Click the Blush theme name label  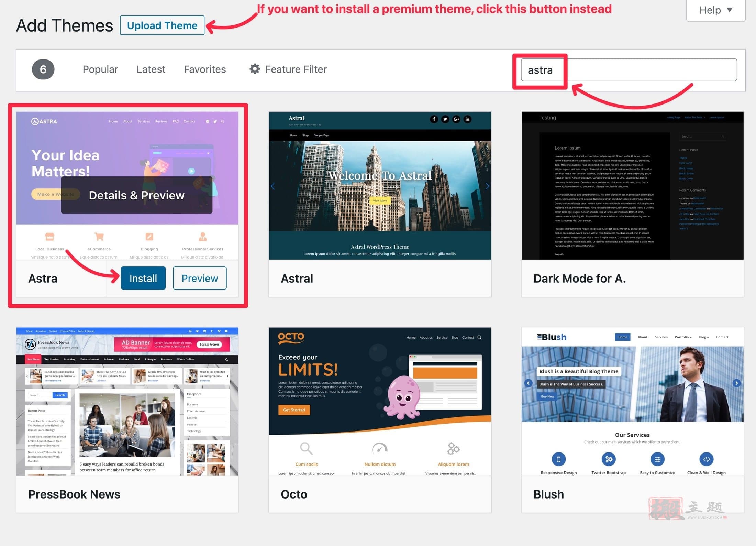tap(549, 494)
